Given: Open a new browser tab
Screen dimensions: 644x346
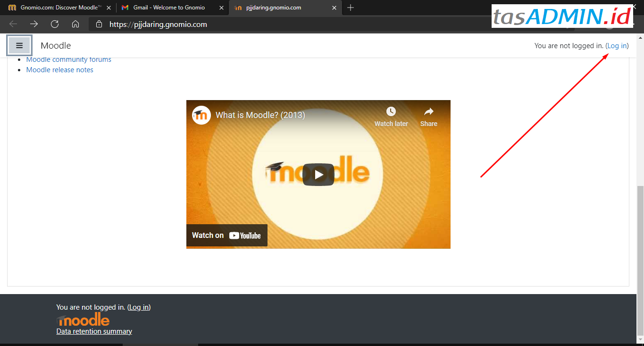Looking at the screenshot, I should click(350, 8).
